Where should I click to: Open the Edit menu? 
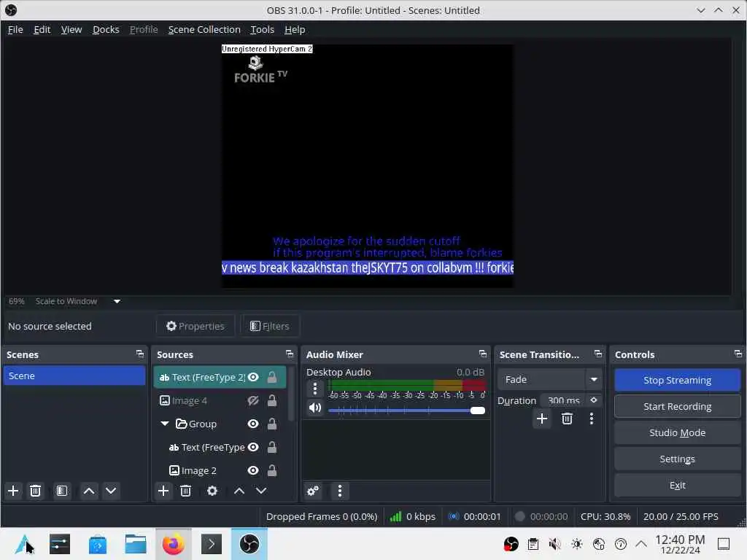(x=42, y=29)
